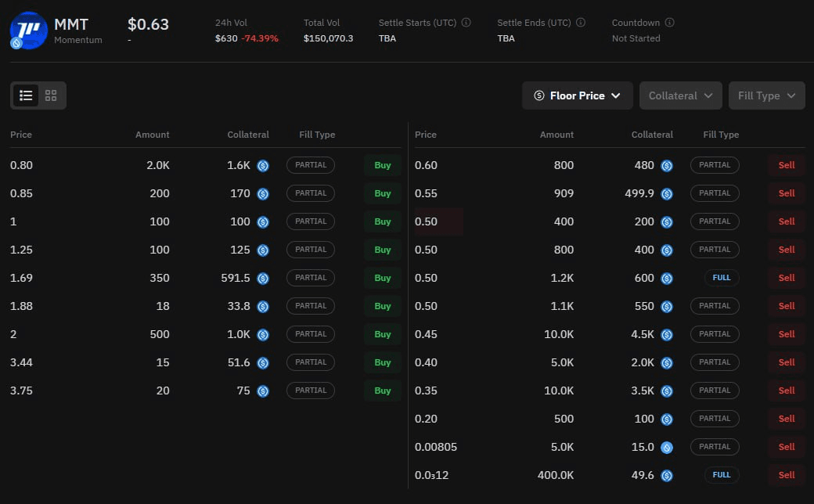Sell into the 0.60 price order
Viewport: 814px width, 504px height.
(x=786, y=165)
